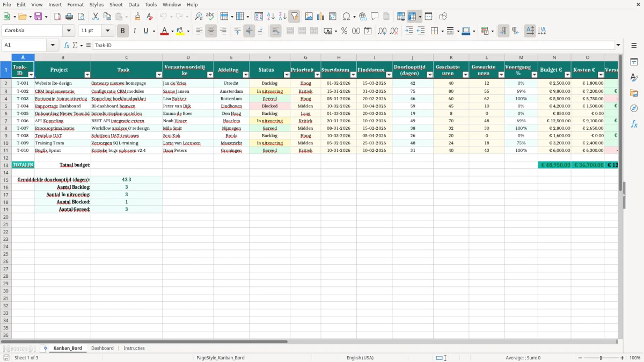Click Select Function sigma button
This screenshot has width=644, height=362.
75,46
